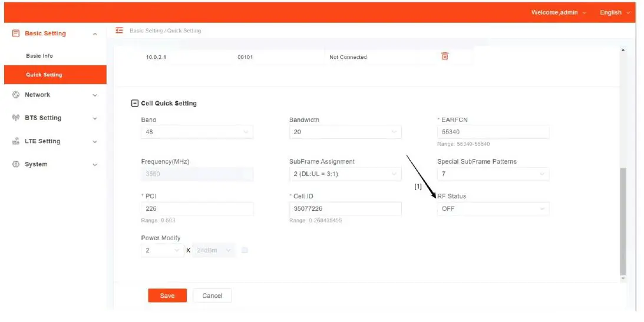Click the Cell ID input field
This screenshot has width=644, height=322.
pos(345,209)
